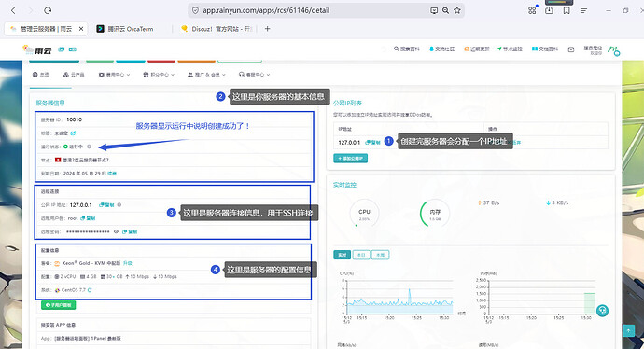Click the edit icon beside the server label
The image size is (644, 349).
coord(73,133)
